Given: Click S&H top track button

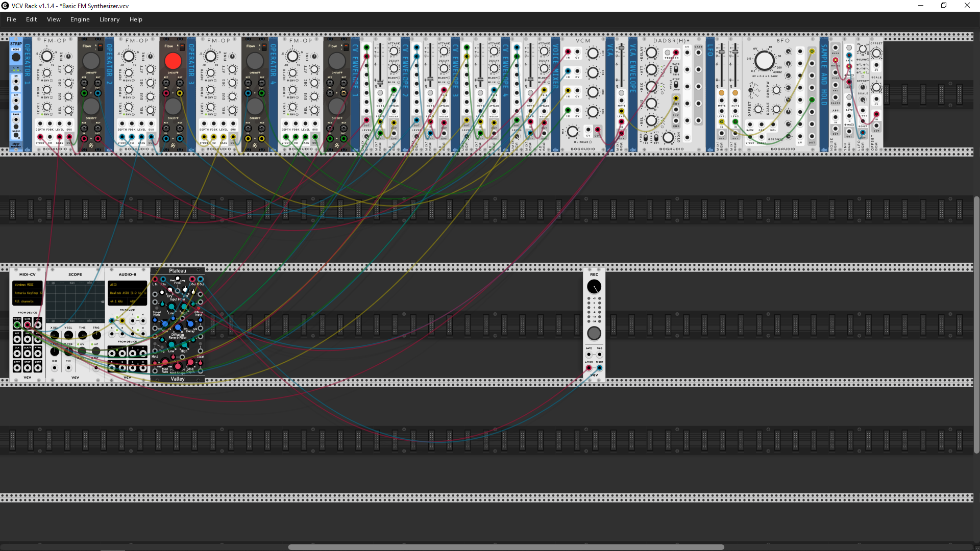Looking at the screenshot, I should point(849,47).
